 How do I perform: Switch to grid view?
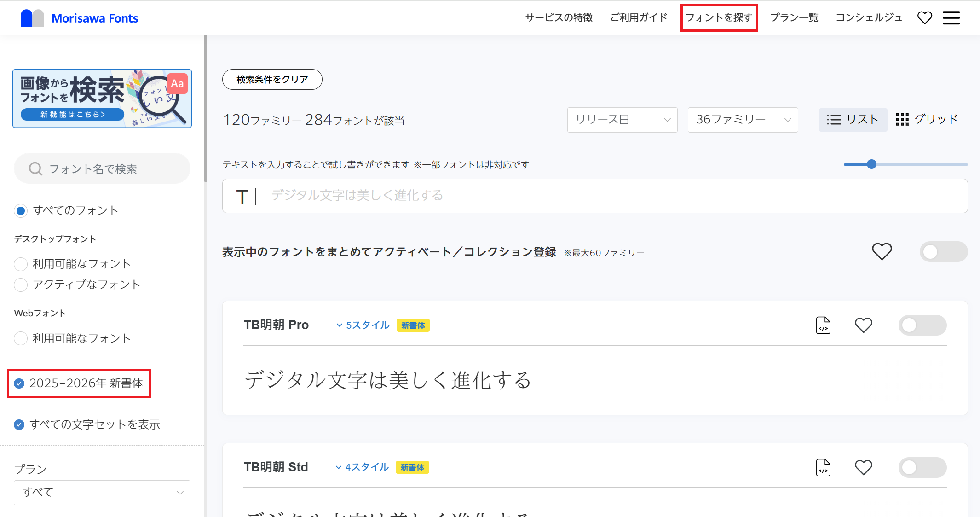(927, 119)
